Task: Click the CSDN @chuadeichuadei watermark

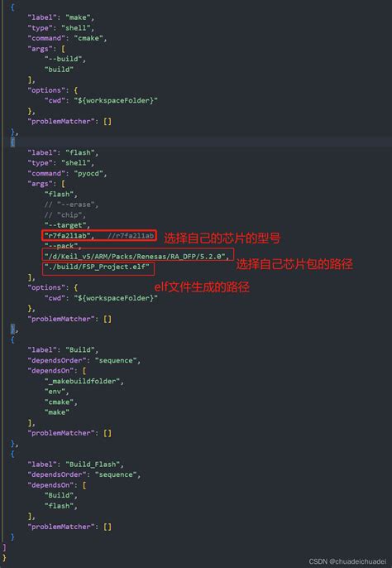Action: pos(347,561)
